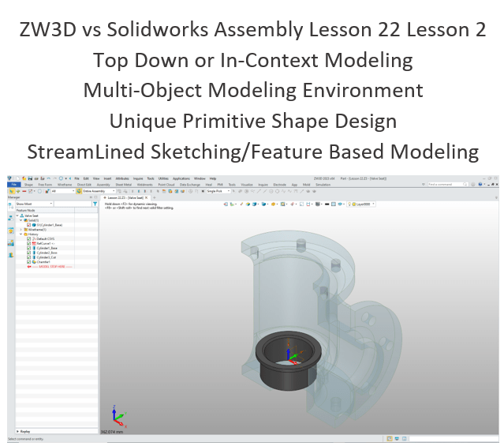The height and width of the screenshot is (446, 504).
Task: Expand the Wireframe(1) tree node
Action: (x=21, y=229)
